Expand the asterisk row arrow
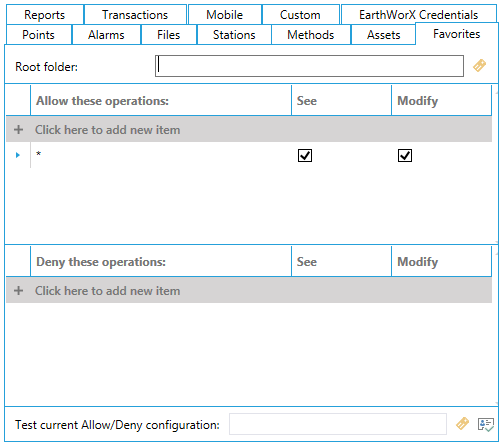Viewport: 502px width, 445px height. (x=18, y=155)
